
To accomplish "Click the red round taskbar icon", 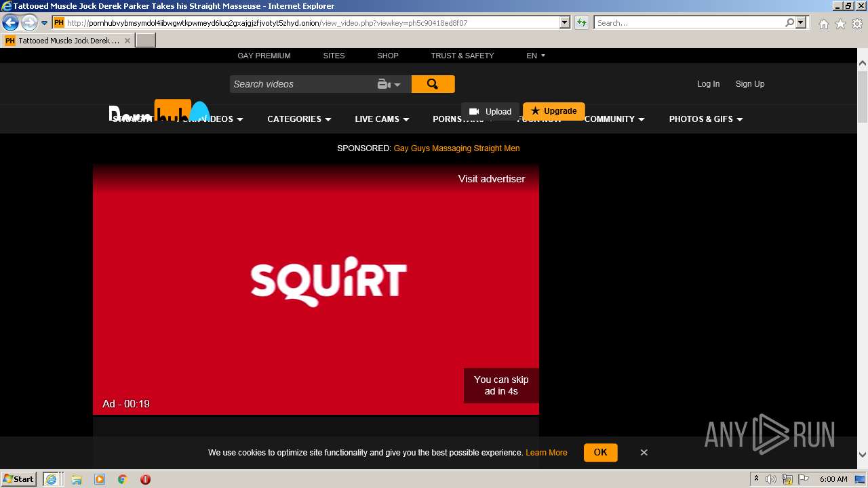I will [x=145, y=479].
